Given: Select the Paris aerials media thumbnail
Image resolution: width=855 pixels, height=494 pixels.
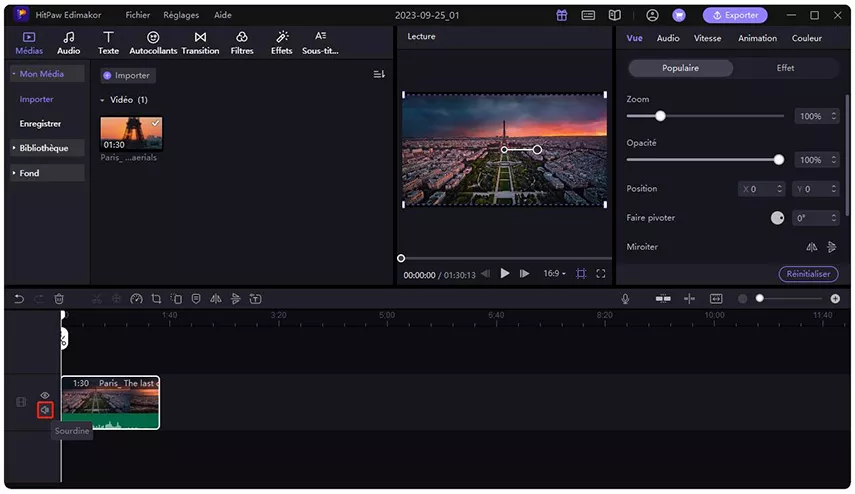Looking at the screenshot, I should 131,133.
